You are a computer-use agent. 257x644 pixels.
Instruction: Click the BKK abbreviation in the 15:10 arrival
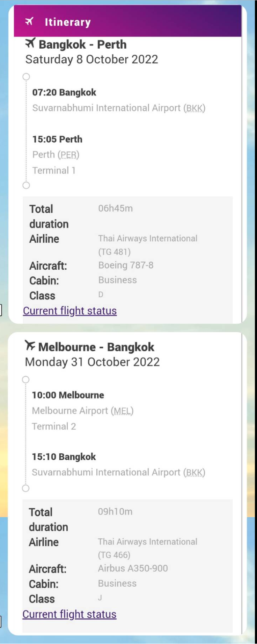point(194,473)
